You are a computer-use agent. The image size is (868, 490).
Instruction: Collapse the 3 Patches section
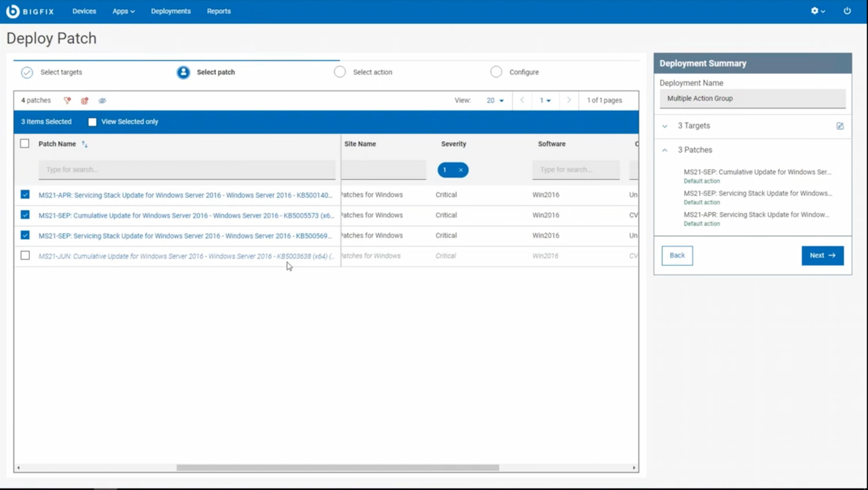coord(664,150)
